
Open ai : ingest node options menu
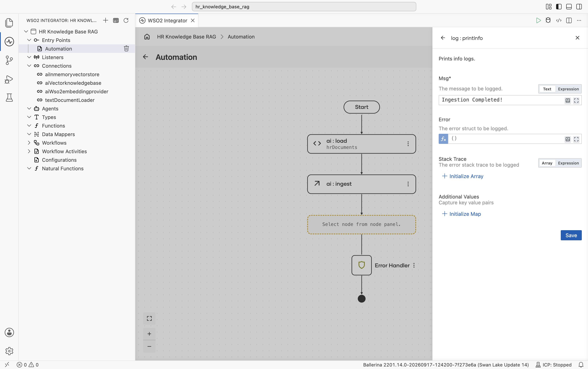tap(408, 184)
